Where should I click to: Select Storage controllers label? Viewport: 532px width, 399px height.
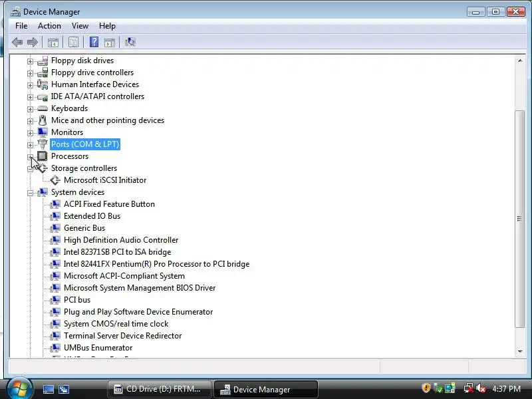[x=84, y=168]
